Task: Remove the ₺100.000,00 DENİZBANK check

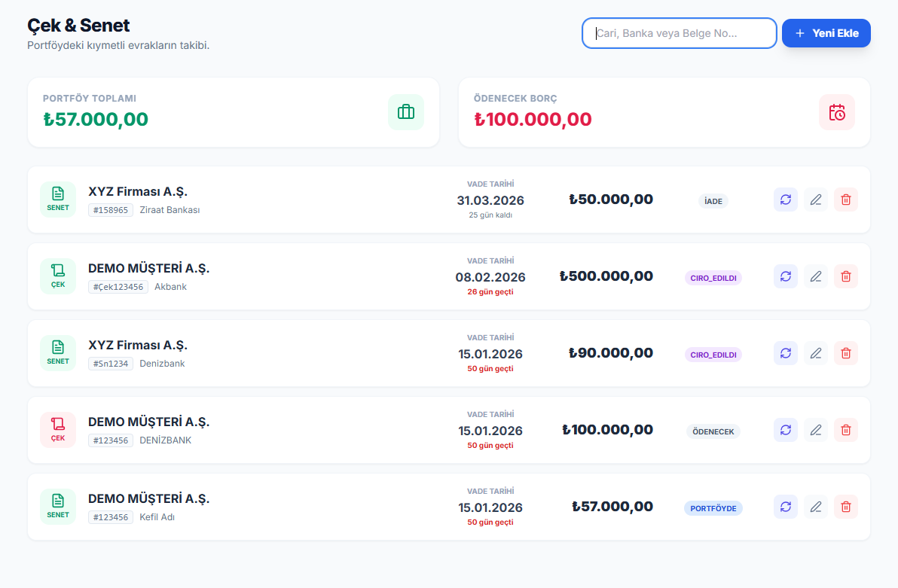Action: click(845, 430)
